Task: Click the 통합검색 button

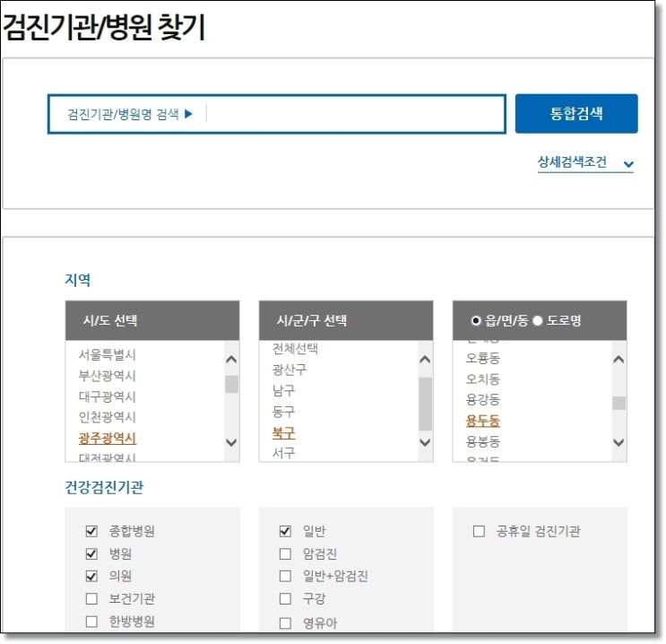Action: point(576,114)
